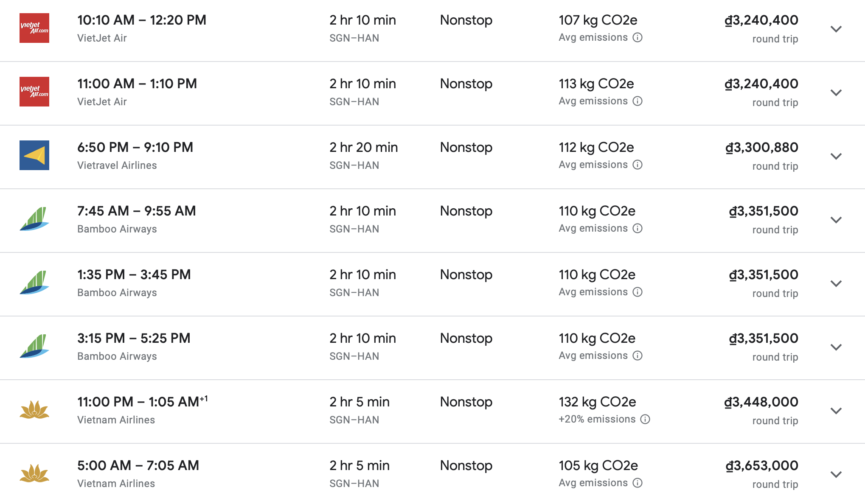Show info for +20% emissions flight
865x504 pixels.
645,419
